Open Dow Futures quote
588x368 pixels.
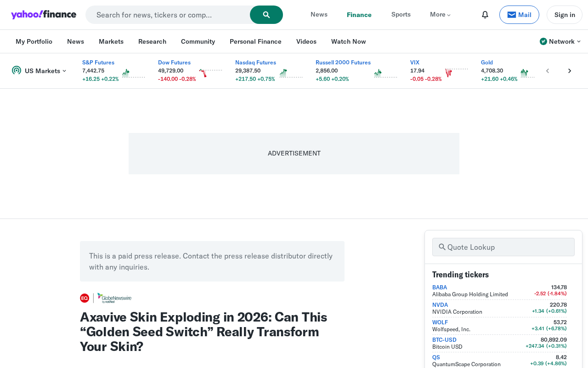tap(174, 63)
